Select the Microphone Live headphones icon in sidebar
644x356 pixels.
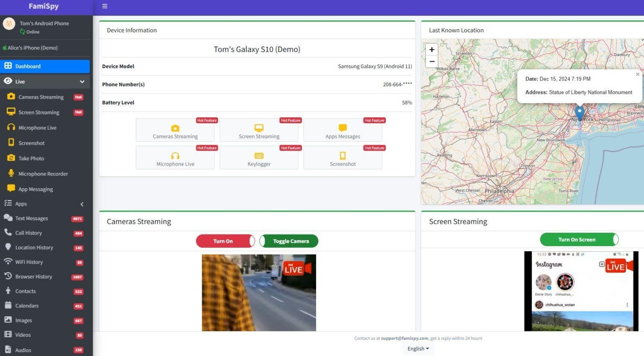pos(11,127)
